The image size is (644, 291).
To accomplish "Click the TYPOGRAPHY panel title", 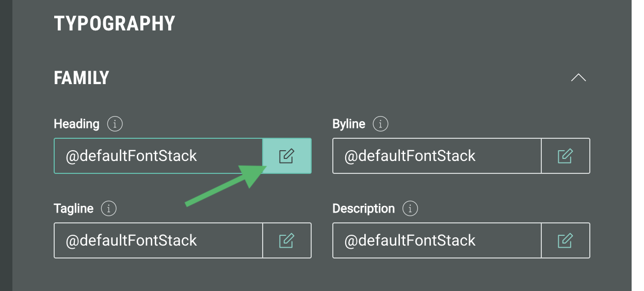I will click(115, 24).
